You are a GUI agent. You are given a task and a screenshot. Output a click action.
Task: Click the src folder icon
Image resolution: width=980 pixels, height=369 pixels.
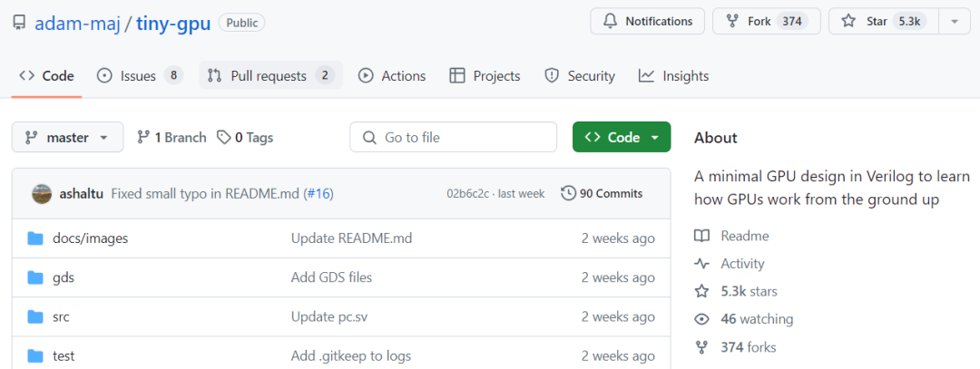(35, 316)
